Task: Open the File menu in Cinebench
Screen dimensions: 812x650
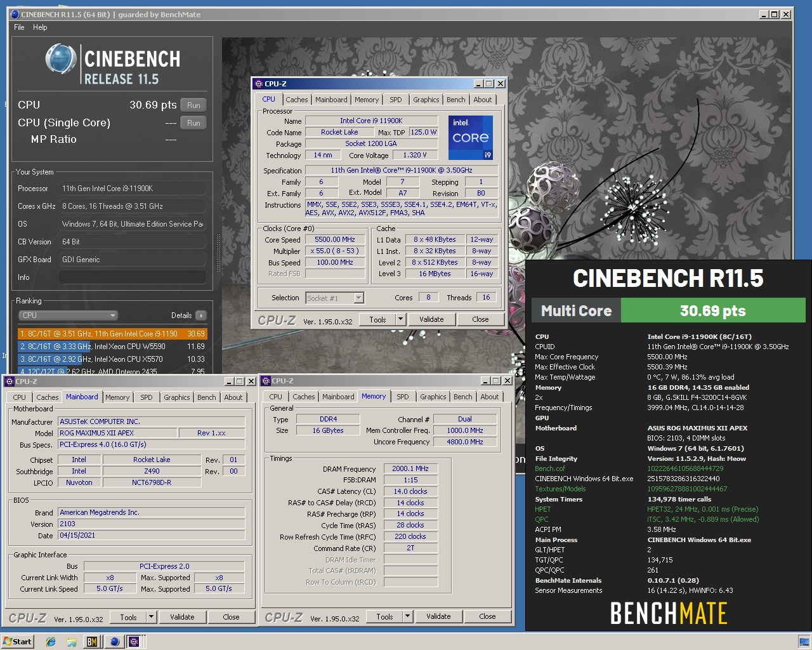Action: pos(19,27)
